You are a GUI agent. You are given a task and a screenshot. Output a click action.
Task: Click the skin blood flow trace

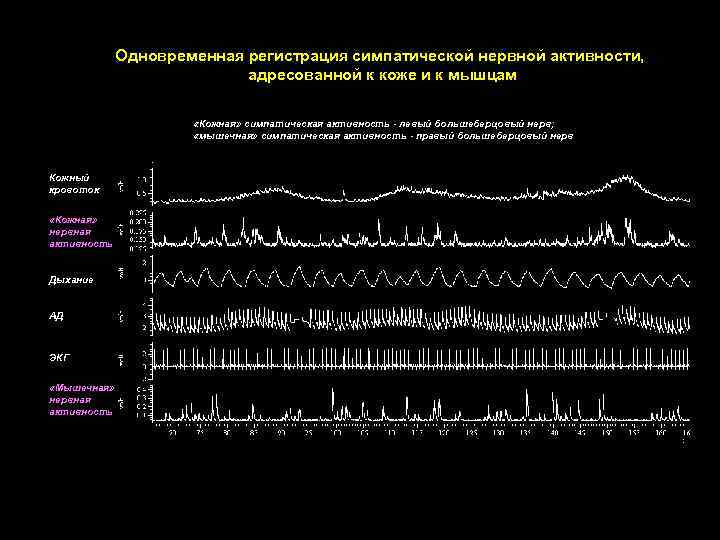(421, 189)
